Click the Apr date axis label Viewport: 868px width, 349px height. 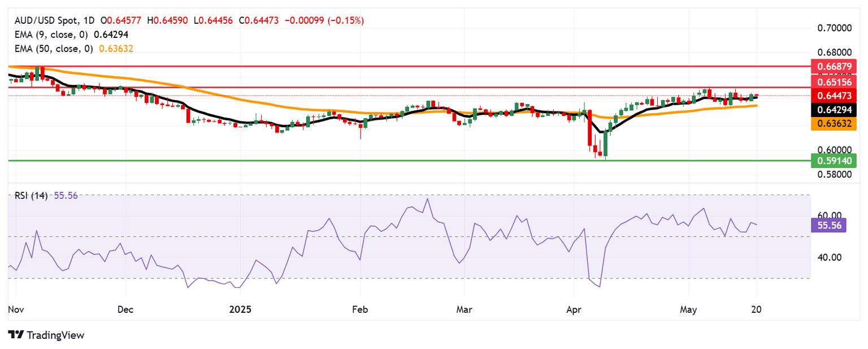(x=574, y=310)
